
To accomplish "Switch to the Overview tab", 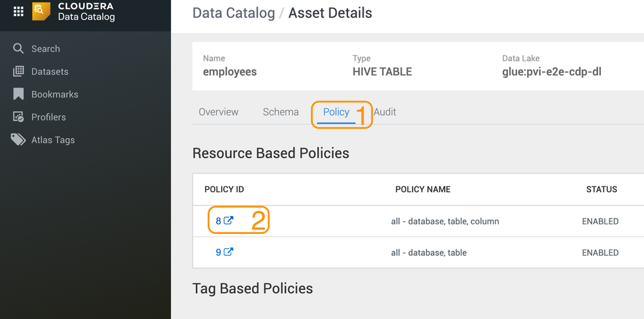I will coord(219,112).
